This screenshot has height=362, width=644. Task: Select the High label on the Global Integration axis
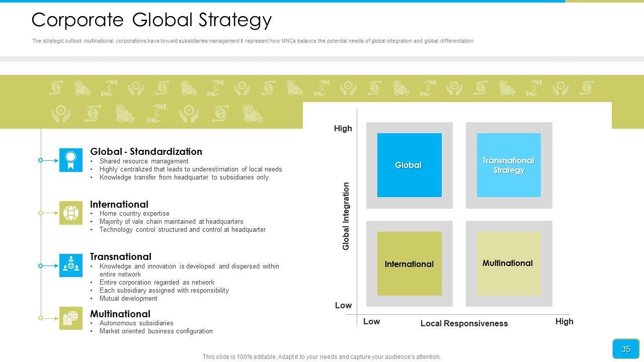point(343,128)
